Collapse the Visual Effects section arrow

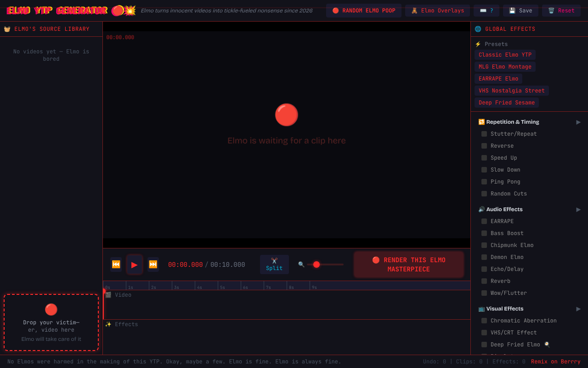click(x=578, y=309)
